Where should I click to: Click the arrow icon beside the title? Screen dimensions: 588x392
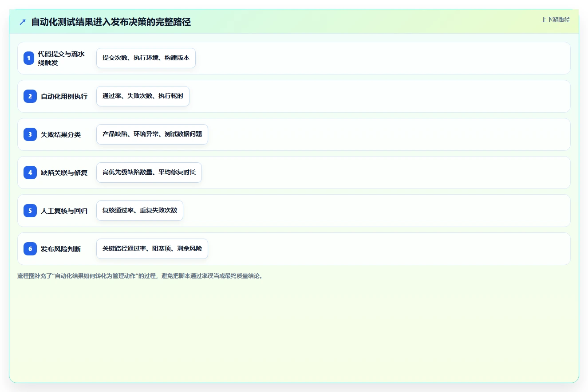[x=23, y=22]
